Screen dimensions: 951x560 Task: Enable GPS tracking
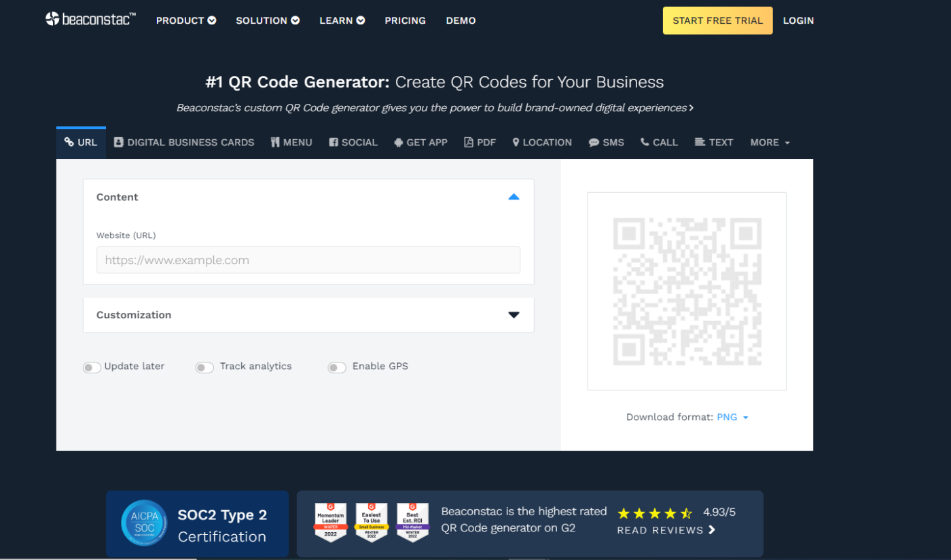point(337,367)
